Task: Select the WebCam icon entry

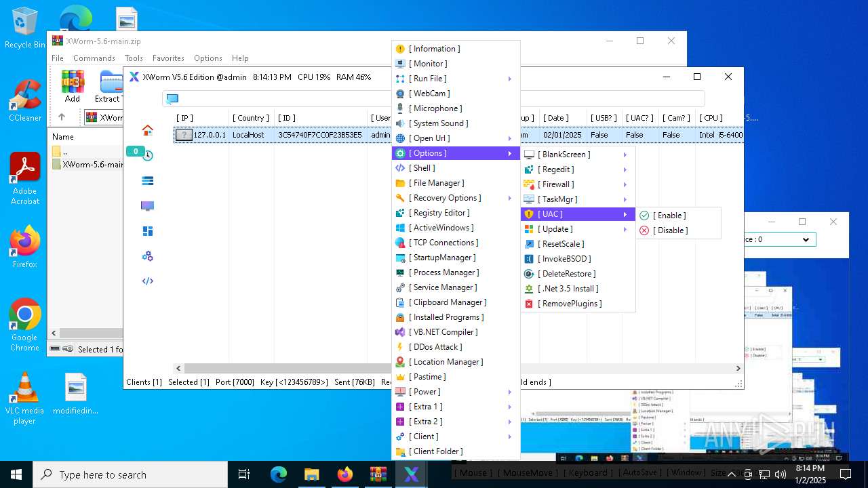Action: [x=400, y=94]
